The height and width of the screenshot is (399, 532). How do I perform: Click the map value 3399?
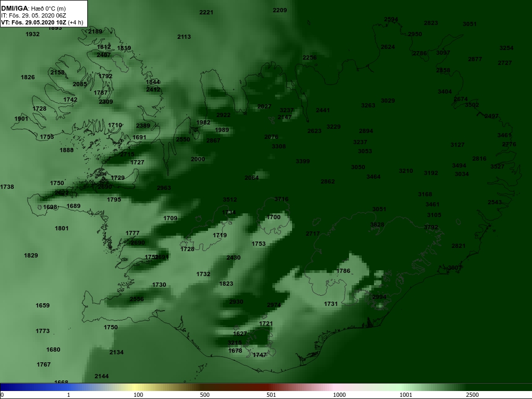(303, 162)
